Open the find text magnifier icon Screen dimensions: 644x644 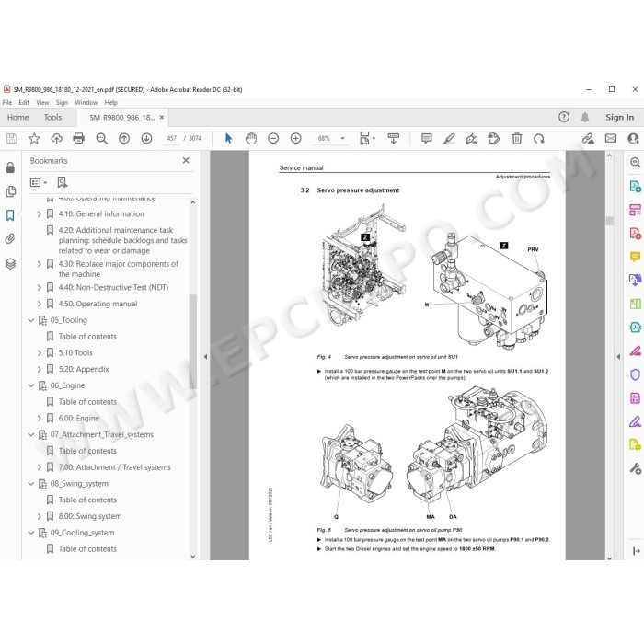[101, 138]
